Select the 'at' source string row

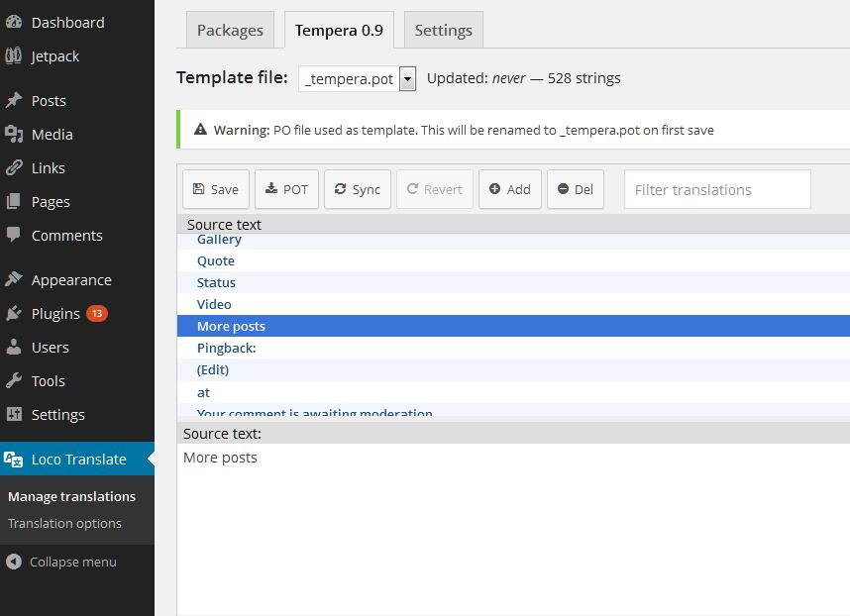tap(513, 392)
